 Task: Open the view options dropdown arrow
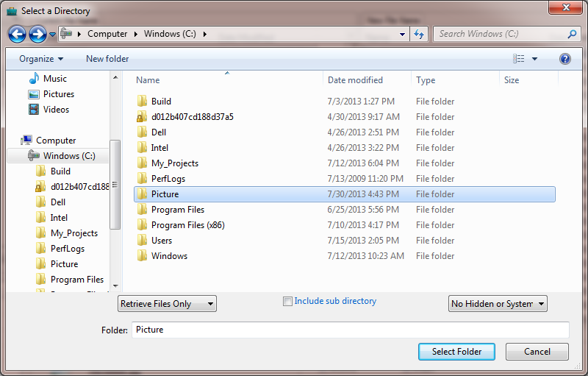535,59
